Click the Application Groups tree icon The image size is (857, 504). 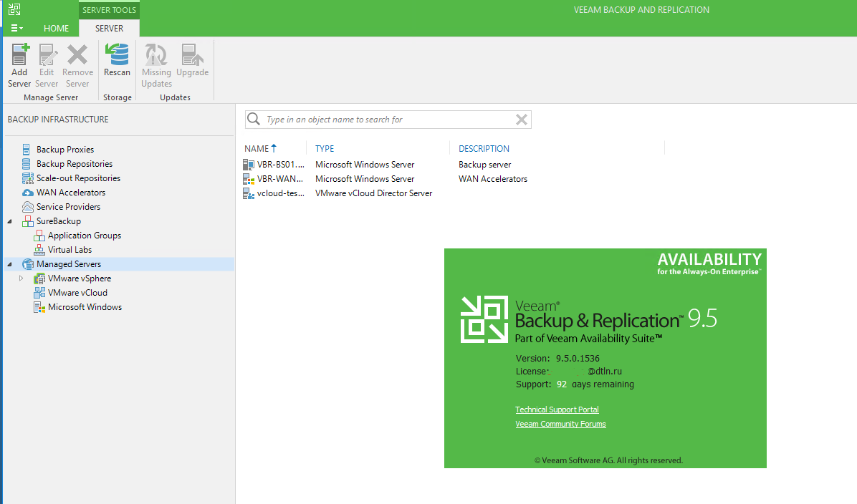pos(39,236)
